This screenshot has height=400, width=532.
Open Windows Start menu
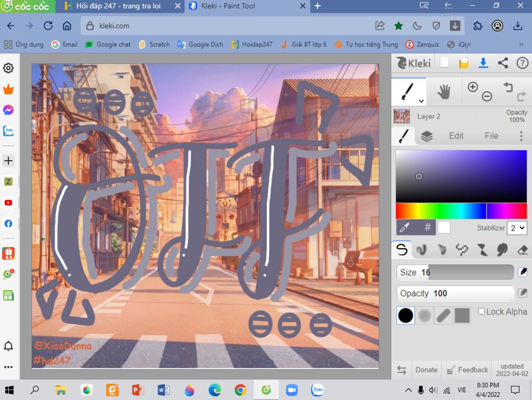click(9, 390)
